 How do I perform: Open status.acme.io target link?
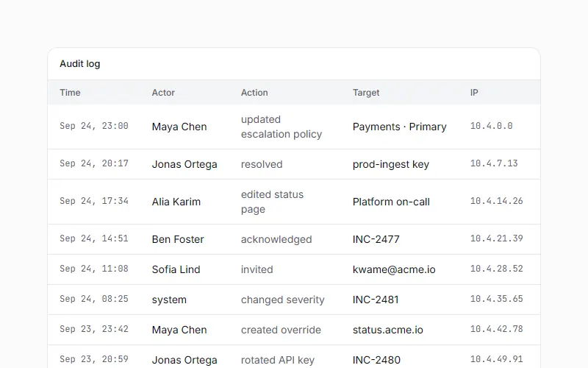pos(388,330)
